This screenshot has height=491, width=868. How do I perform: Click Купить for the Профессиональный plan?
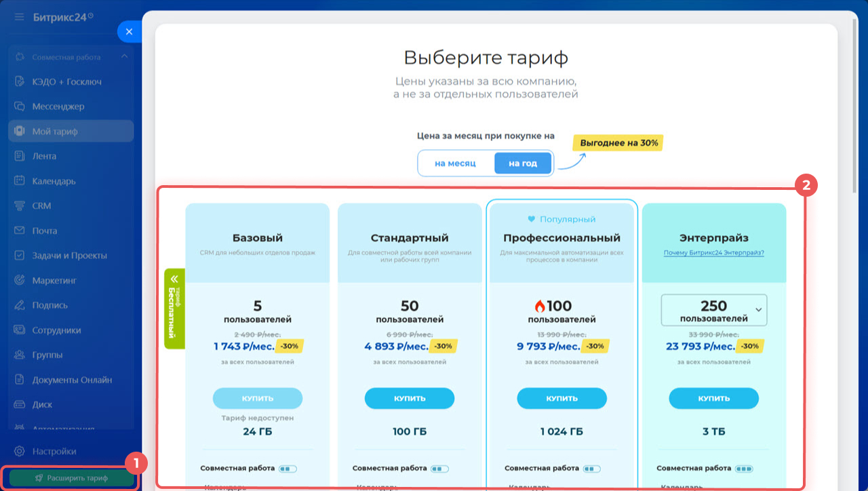pos(561,398)
